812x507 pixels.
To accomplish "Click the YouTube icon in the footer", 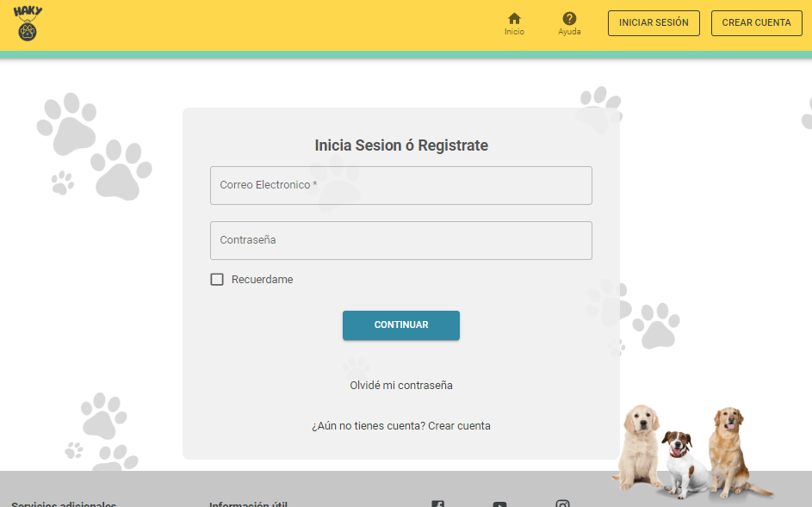I will pyautogui.click(x=499, y=504).
